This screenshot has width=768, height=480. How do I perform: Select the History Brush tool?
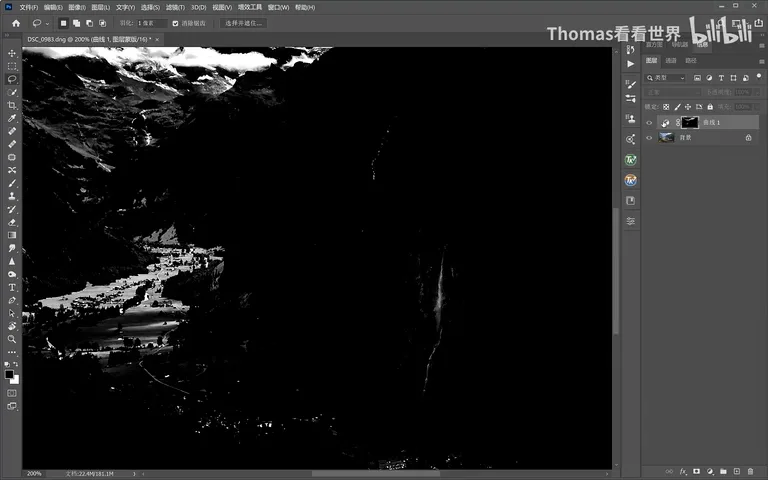(x=12, y=209)
